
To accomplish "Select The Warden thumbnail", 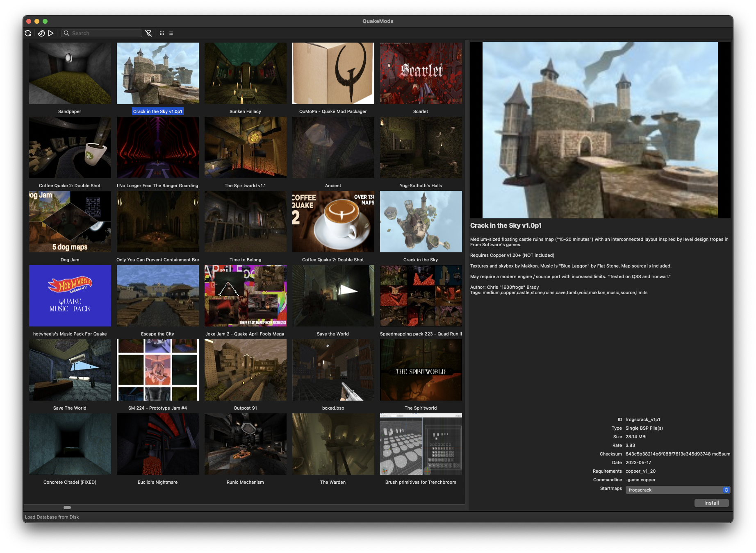I will 333,444.
